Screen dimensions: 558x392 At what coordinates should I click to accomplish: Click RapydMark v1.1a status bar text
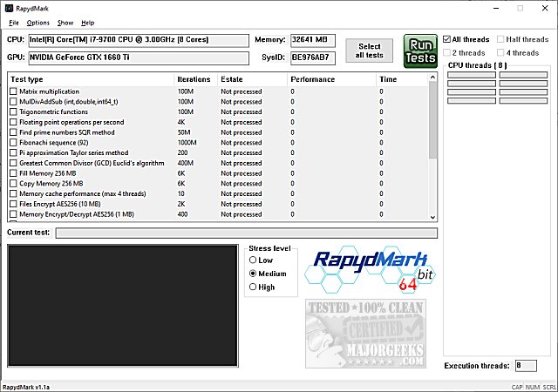pyautogui.click(x=26, y=387)
